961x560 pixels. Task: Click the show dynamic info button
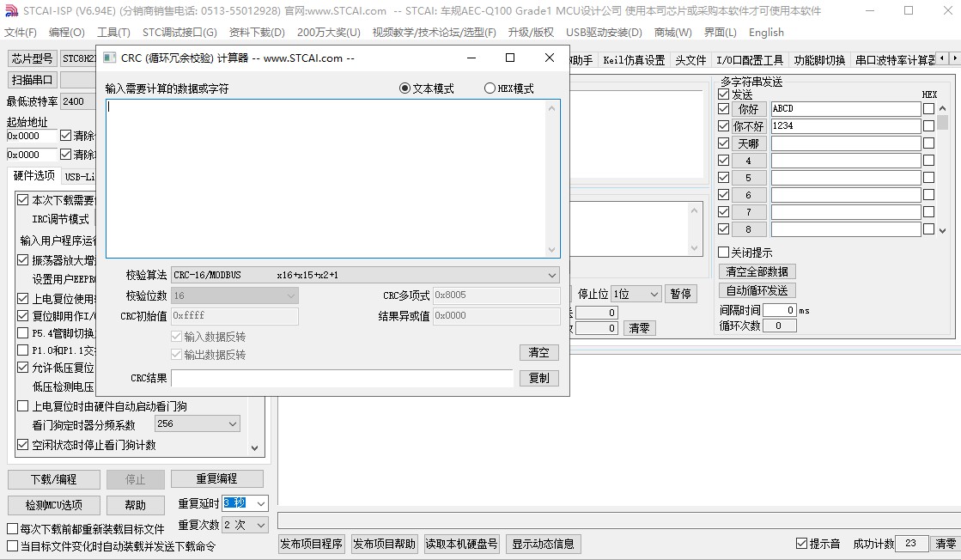[543, 544]
